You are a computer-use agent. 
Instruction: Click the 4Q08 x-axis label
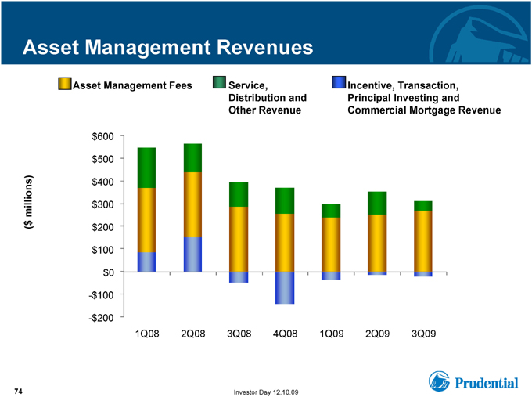[x=285, y=334]
